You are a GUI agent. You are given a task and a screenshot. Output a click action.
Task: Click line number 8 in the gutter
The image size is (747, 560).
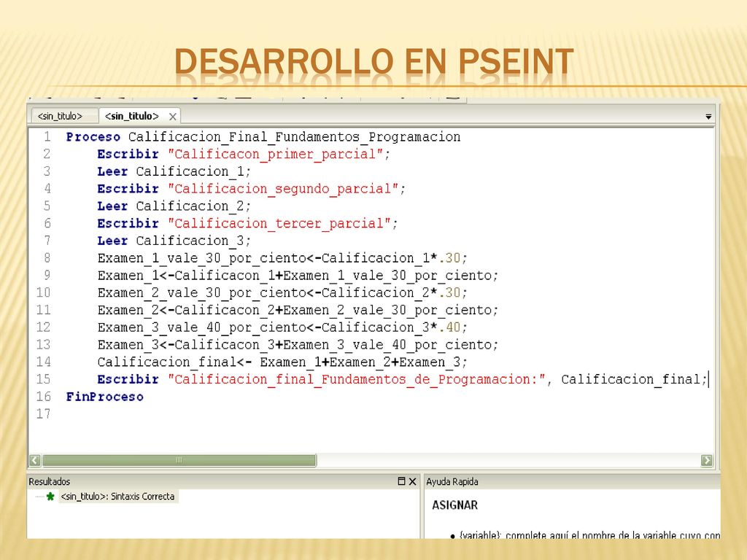tap(47, 258)
